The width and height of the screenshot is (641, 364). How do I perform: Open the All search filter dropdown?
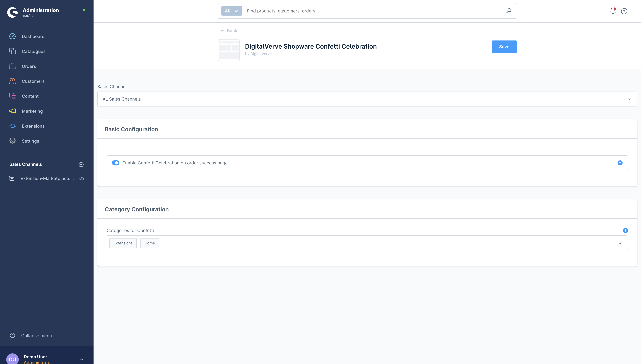tap(231, 11)
